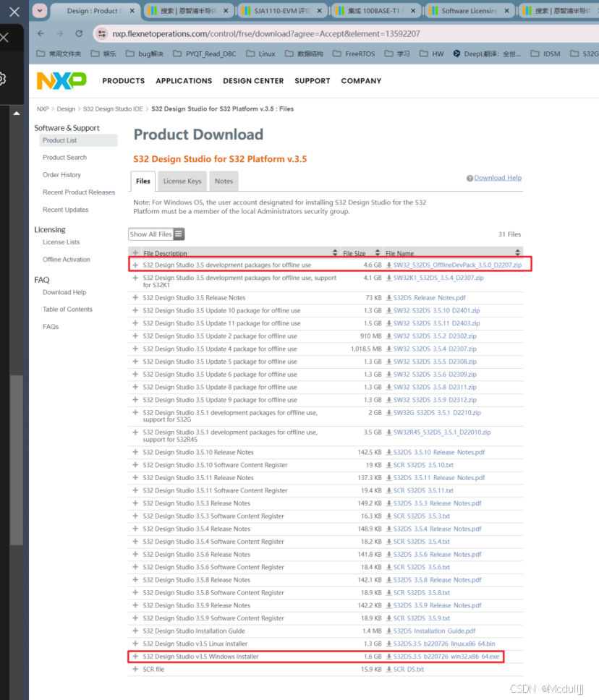The image size is (599, 700).
Task: Reload the page with refresh icon
Action: coord(79,33)
